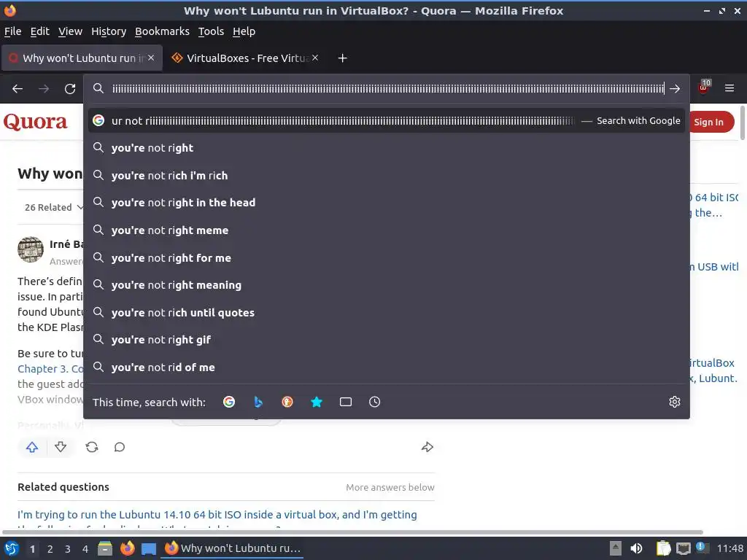
Task: Open the Firefox hamburger menu
Action: point(729,88)
